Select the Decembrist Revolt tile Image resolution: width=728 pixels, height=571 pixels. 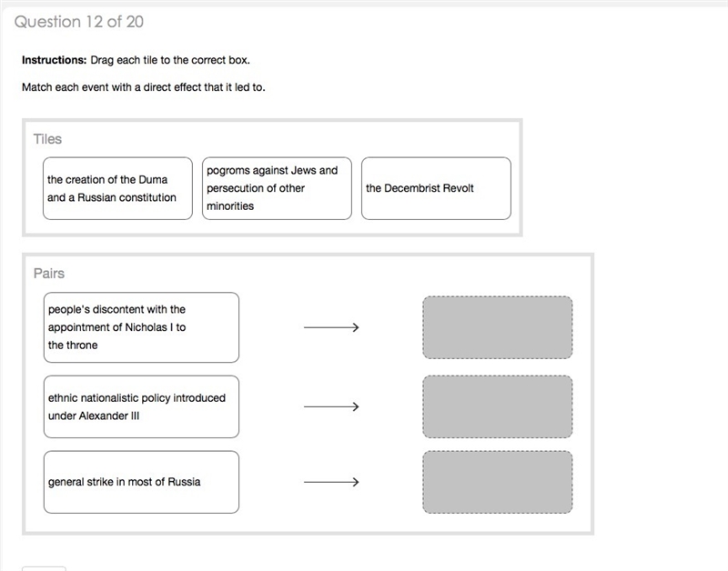tap(436, 188)
